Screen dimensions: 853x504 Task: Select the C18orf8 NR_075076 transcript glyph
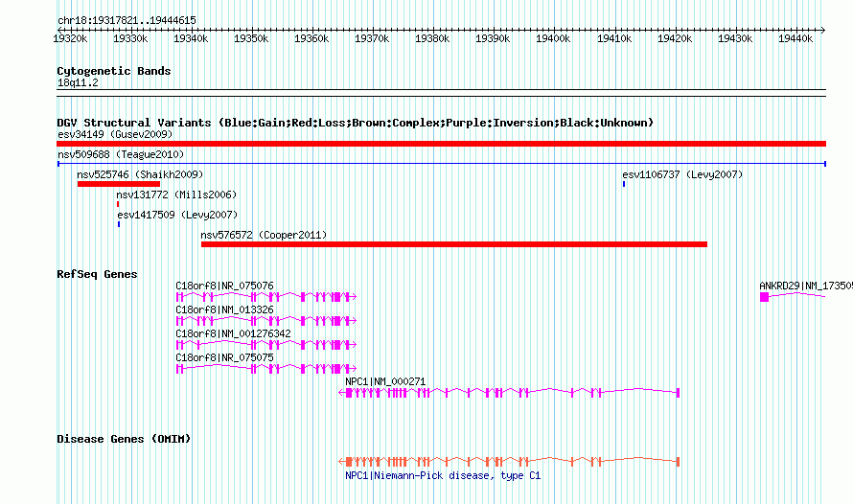[266, 297]
